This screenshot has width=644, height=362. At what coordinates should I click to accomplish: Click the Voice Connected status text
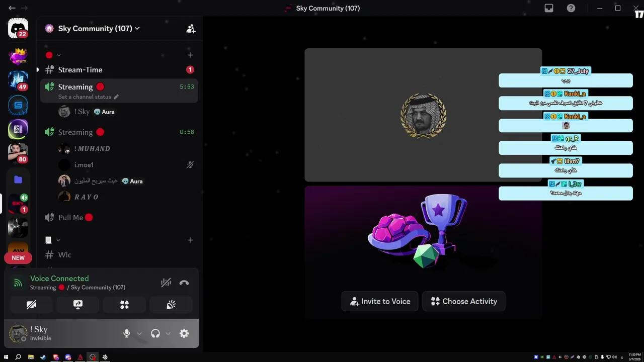point(59,279)
